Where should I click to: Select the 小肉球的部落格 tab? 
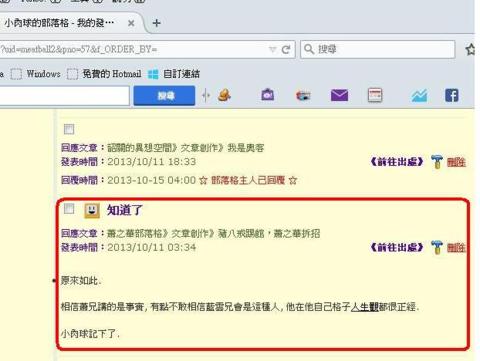pos(67,23)
